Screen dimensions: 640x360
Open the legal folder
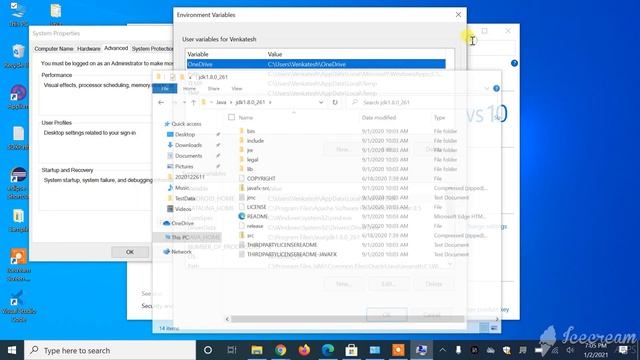tap(252, 160)
